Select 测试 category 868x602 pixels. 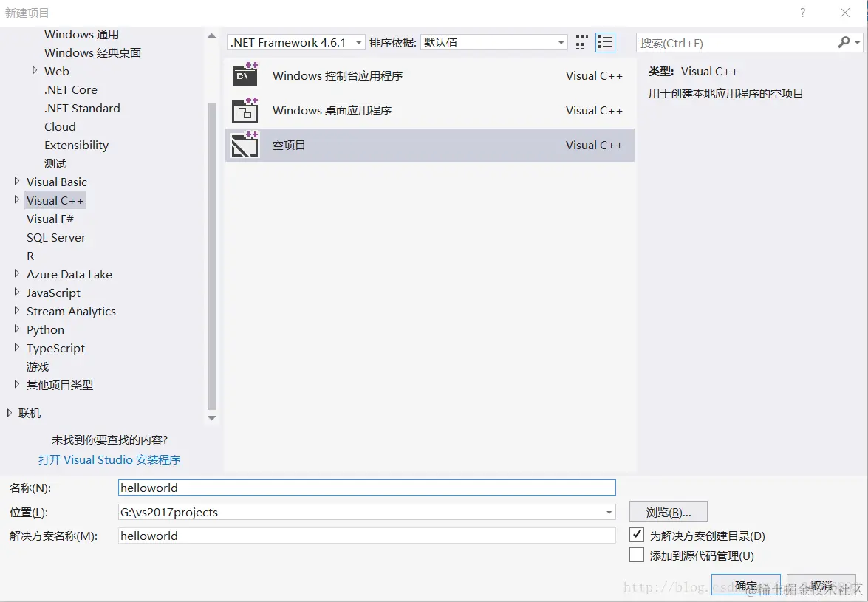click(55, 164)
